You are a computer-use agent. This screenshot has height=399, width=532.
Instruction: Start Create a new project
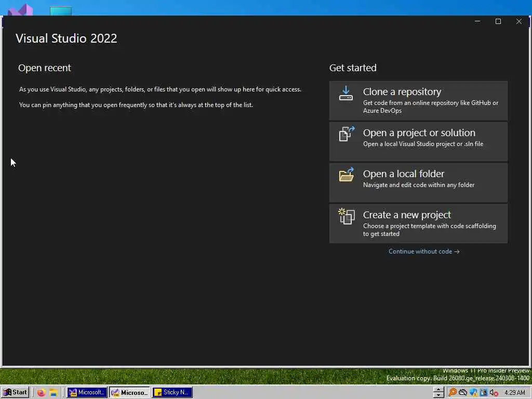[x=418, y=223]
